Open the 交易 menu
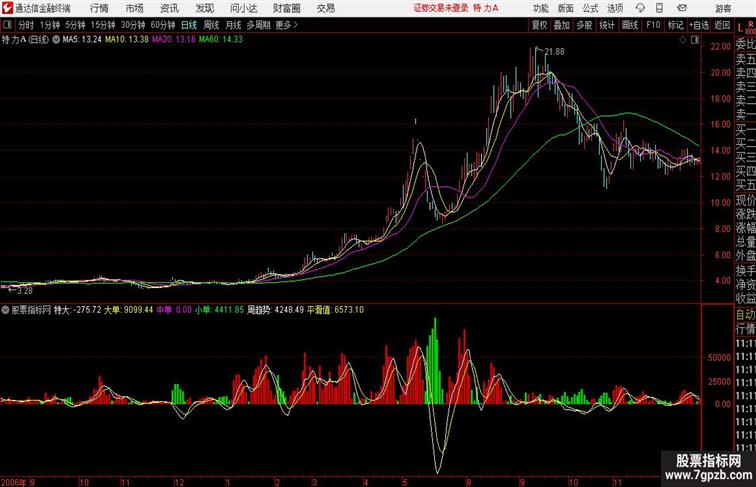 click(325, 8)
